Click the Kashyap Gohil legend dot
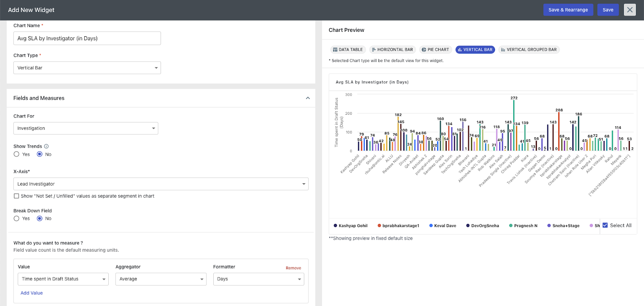 (335, 226)
